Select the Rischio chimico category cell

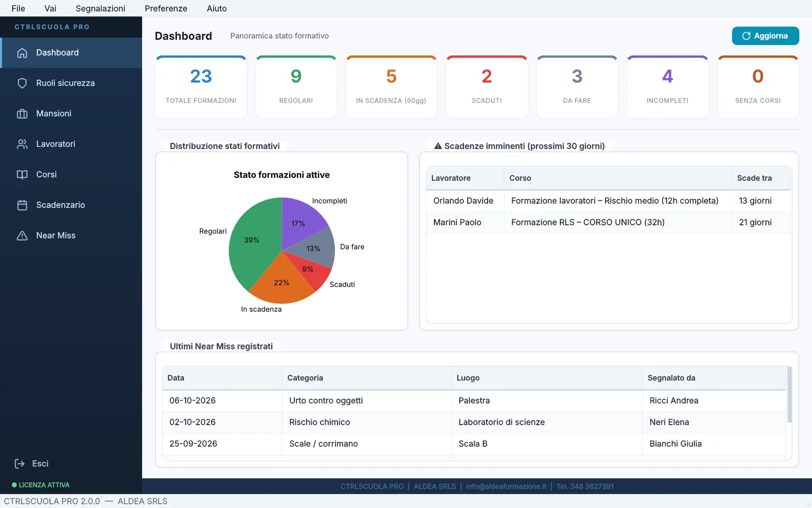tap(366, 422)
